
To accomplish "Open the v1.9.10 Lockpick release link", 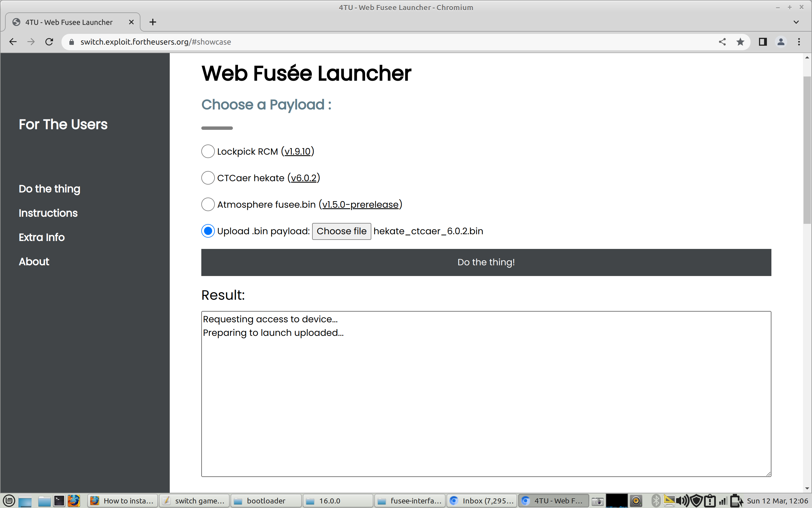I will [x=298, y=152].
